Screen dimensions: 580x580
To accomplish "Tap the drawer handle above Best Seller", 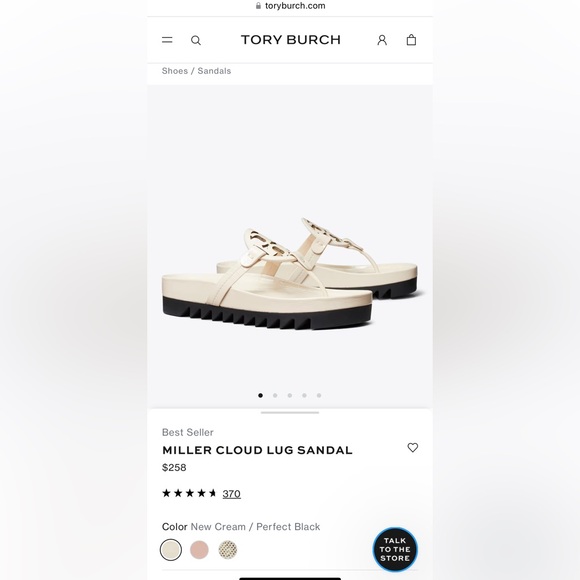I will (x=290, y=412).
